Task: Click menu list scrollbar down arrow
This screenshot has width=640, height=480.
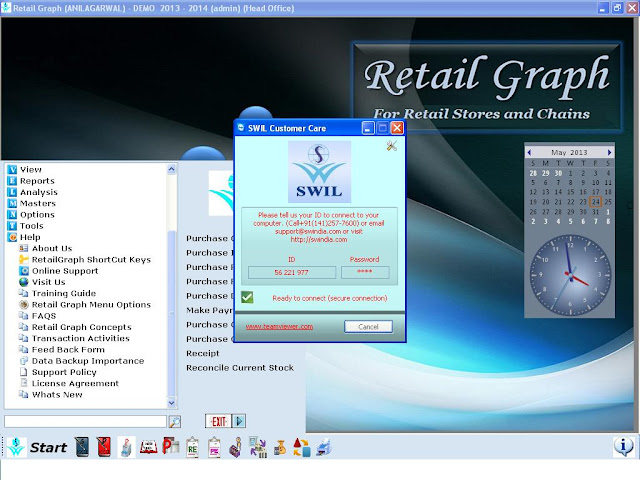Action: (x=171, y=403)
